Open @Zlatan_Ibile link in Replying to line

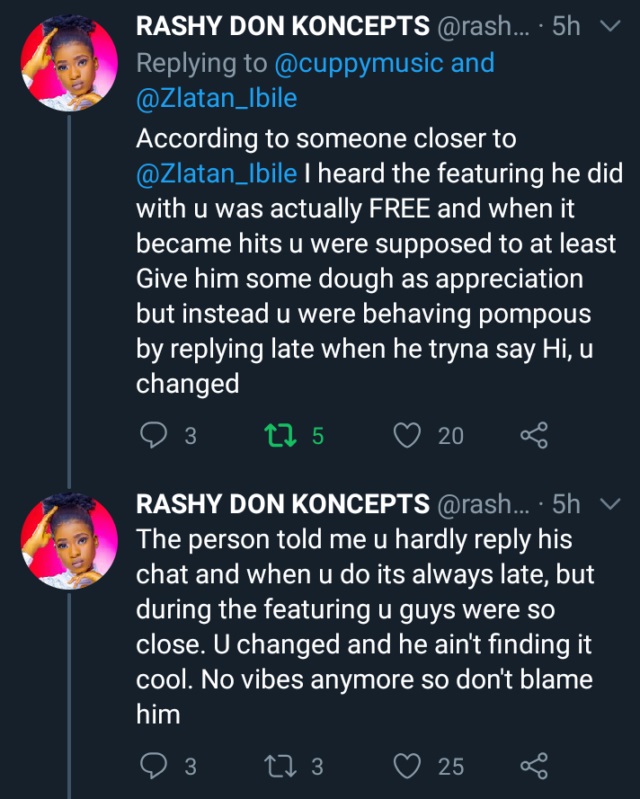click(x=218, y=98)
